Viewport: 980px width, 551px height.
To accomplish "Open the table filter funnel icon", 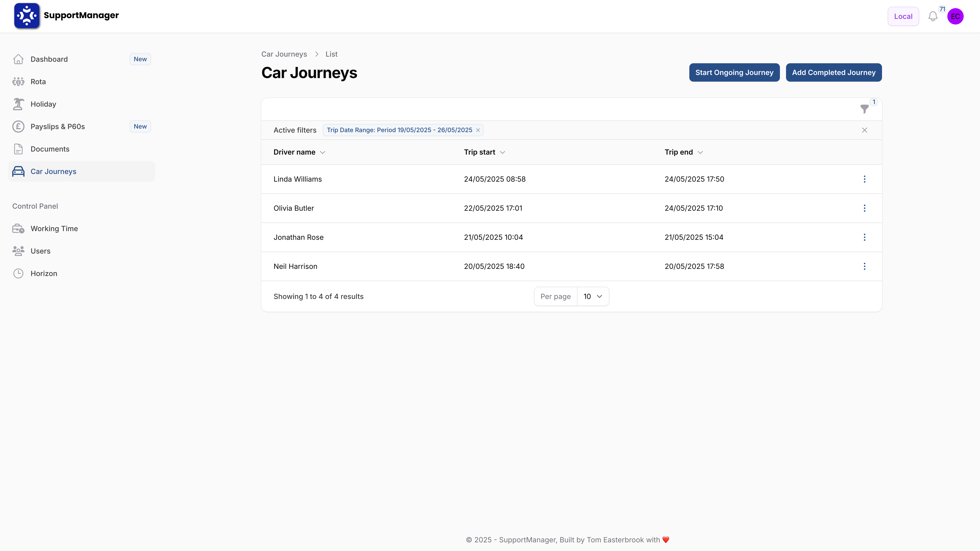I will point(864,109).
